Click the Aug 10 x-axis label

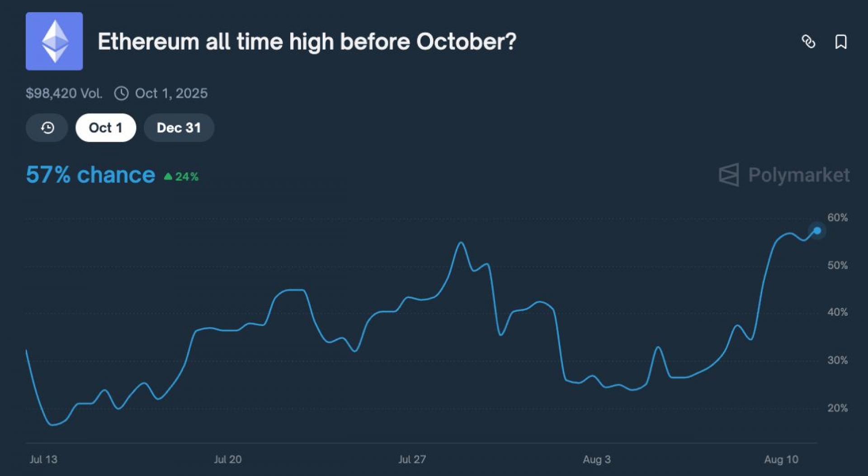[781, 459]
